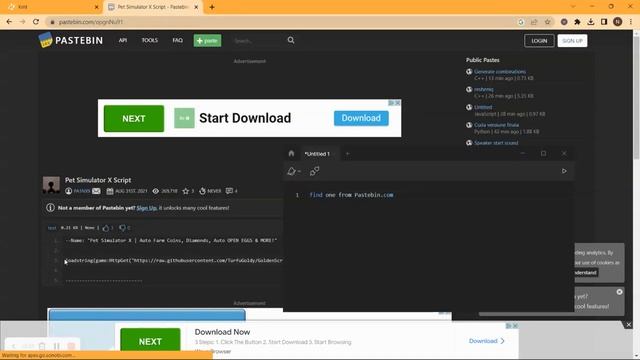Click the blue Download ad button

pos(361,118)
